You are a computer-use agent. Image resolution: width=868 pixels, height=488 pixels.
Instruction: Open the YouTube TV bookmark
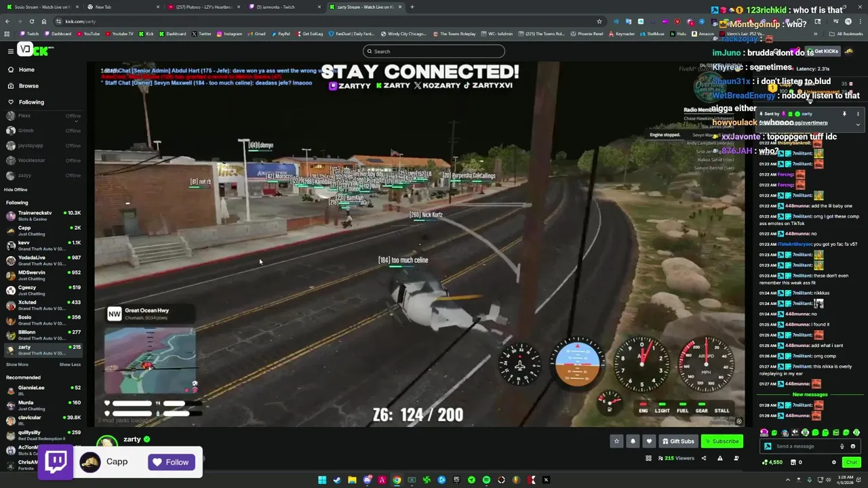[119, 34]
